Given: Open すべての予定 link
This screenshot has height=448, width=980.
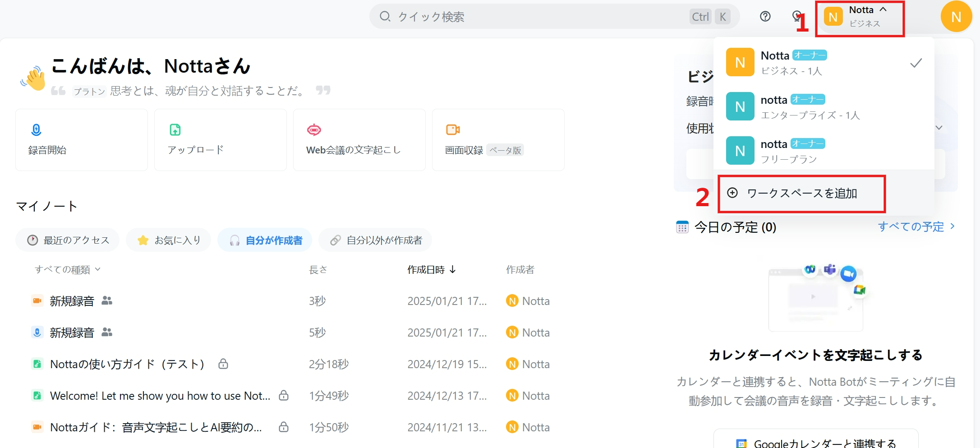Looking at the screenshot, I should coord(916,226).
